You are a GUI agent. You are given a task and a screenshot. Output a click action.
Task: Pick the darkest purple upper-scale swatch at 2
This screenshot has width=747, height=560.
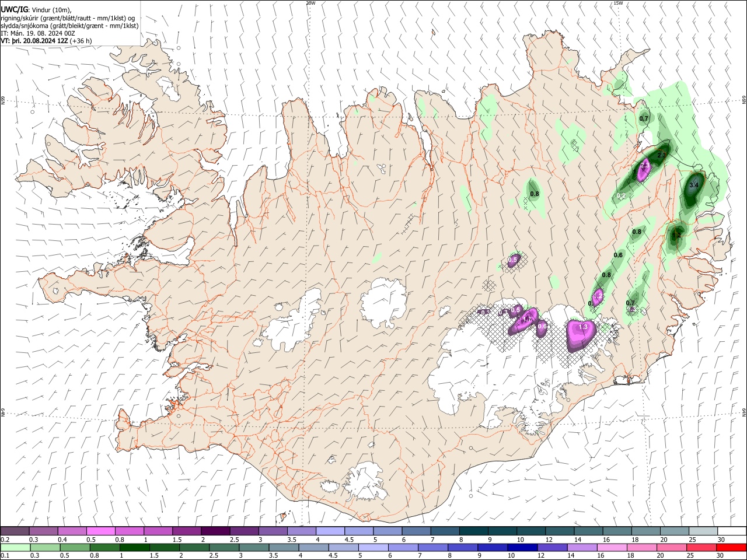coord(215,531)
